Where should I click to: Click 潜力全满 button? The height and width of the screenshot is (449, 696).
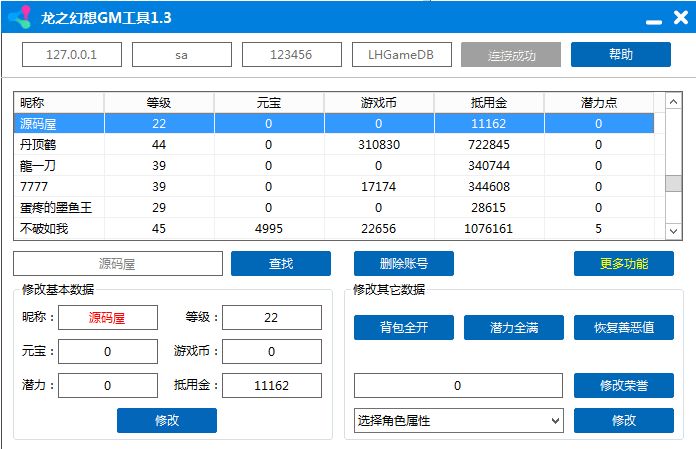[513, 328]
